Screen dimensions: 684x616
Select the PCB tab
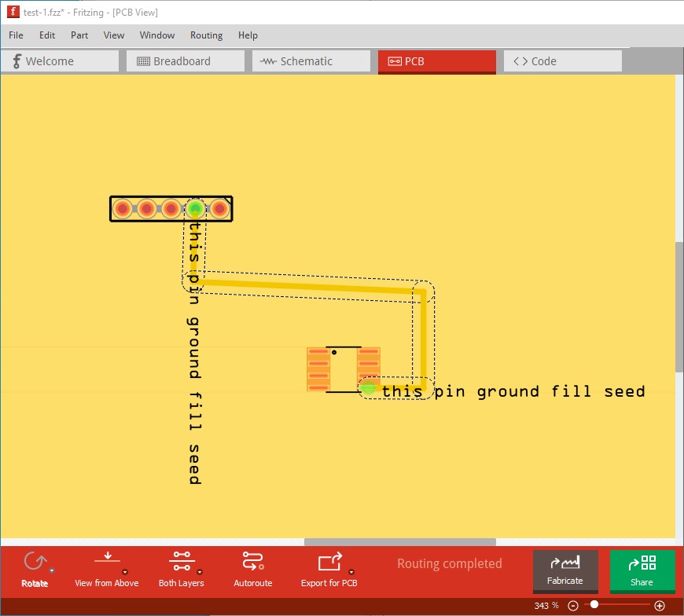(437, 61)
